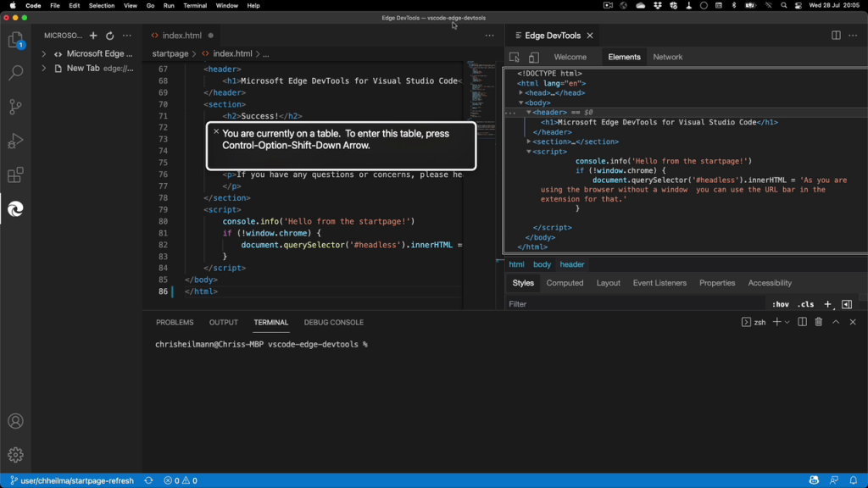
Task: Open the Accounts menu in activity bar
Action: [15, 421]
